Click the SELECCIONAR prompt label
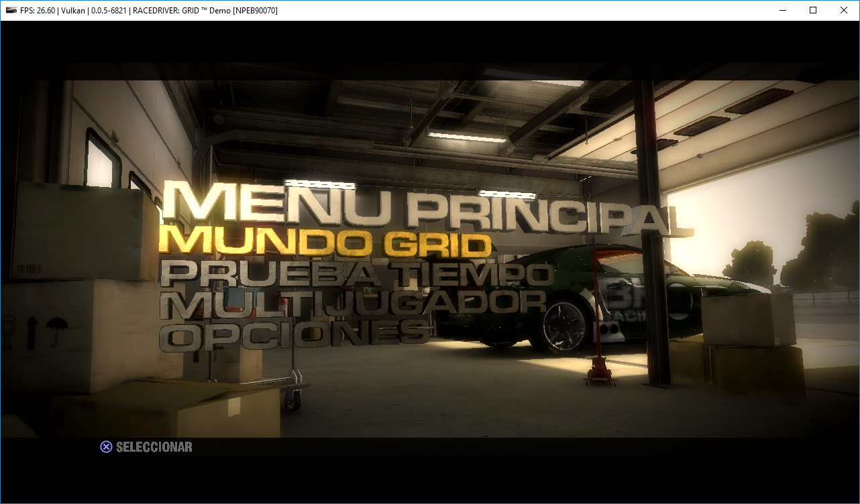Viewport: 860px width, 504px height. tap(154, 447)
